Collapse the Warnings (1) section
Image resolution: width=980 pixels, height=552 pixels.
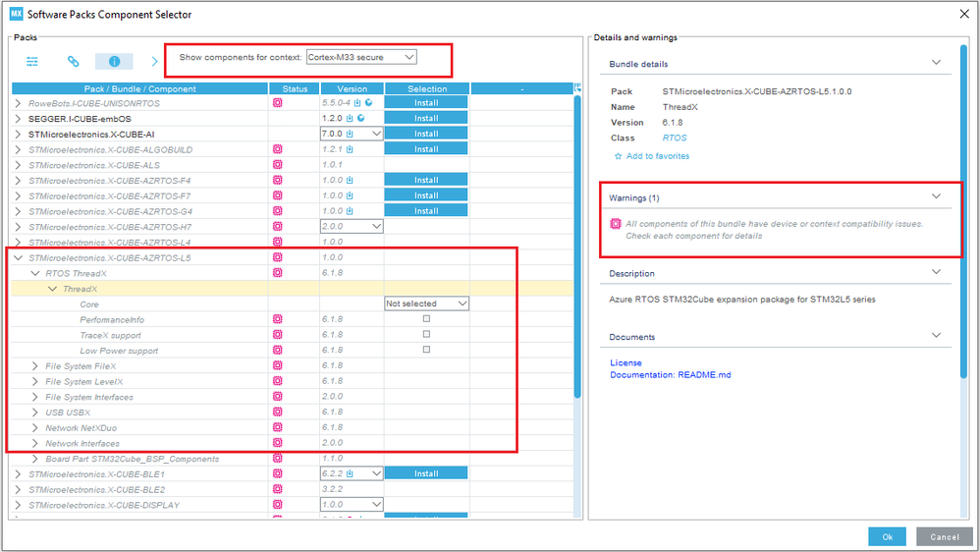(936, 196)
